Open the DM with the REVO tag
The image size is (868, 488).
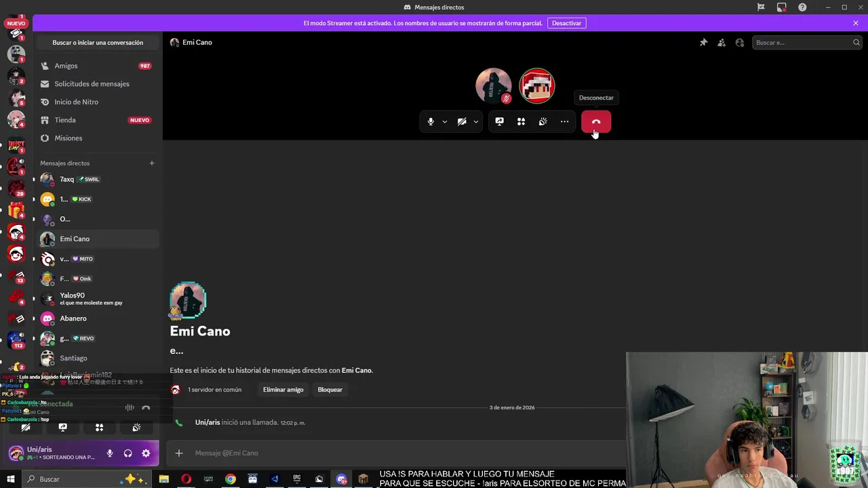[97, 338]
